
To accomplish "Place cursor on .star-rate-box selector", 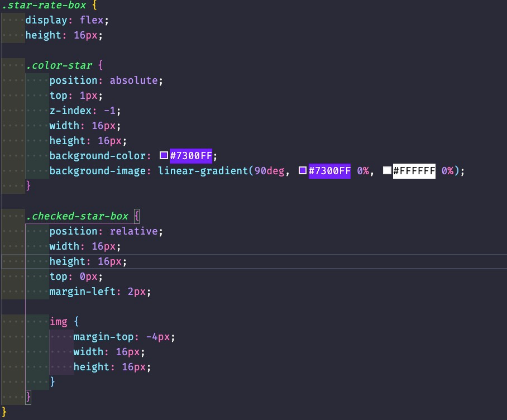I will (44, 5).
